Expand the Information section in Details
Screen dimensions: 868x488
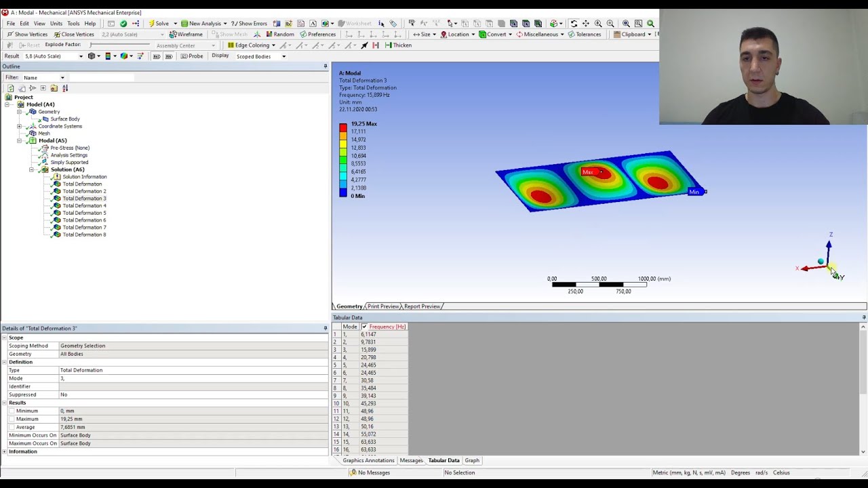(4, 451)
